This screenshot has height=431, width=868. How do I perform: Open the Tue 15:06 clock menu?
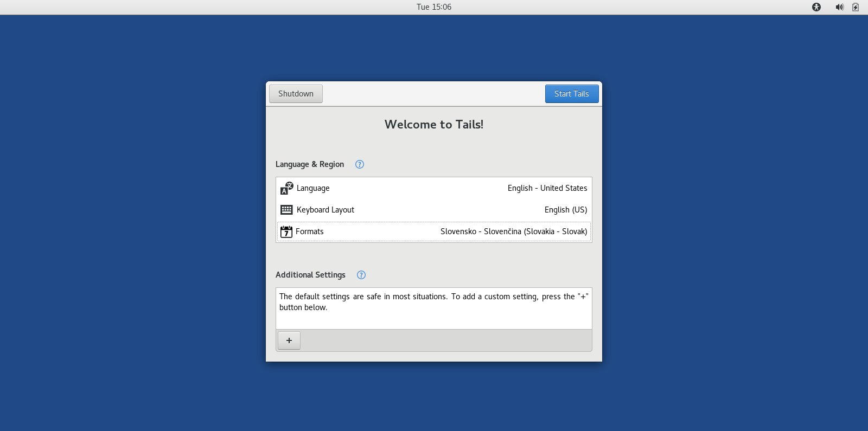click(433, 7)
